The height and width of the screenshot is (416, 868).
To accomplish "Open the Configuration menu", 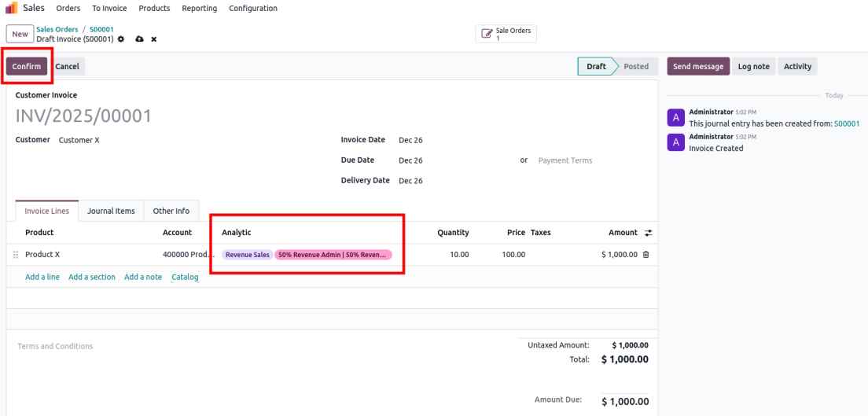I will click(x=252, y=8).
